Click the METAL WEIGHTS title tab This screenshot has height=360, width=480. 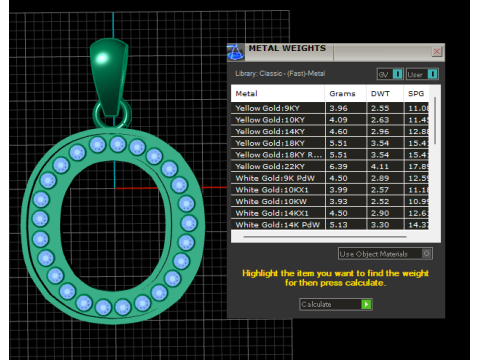pos(287,48)
